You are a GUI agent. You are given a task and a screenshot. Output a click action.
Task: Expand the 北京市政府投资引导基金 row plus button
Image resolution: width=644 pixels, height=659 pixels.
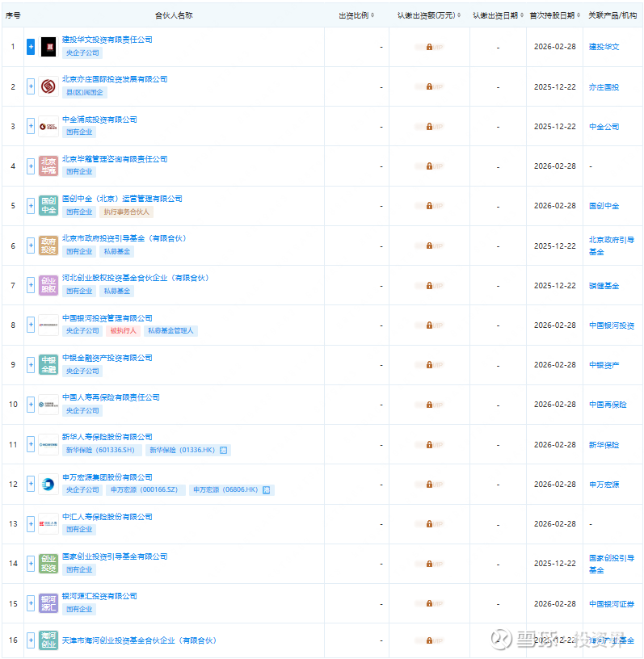point(31,246)
